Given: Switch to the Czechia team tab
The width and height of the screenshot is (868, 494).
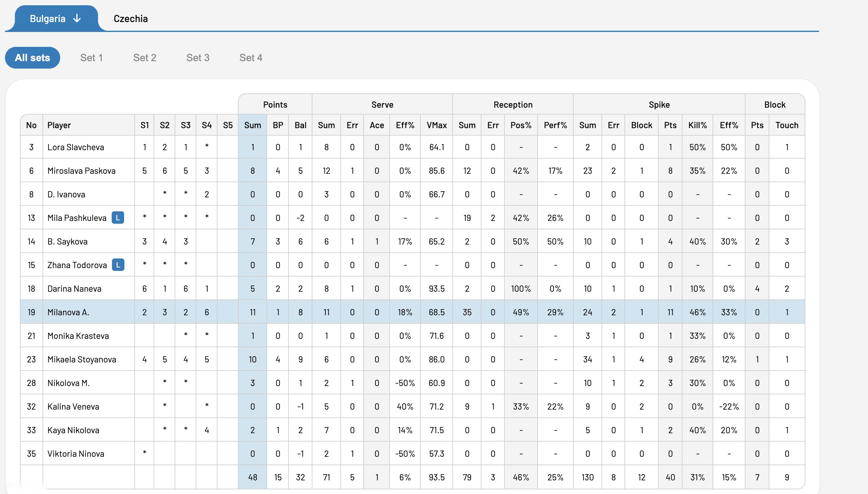Looking at the screenshot, I should (x=131, y=19).
